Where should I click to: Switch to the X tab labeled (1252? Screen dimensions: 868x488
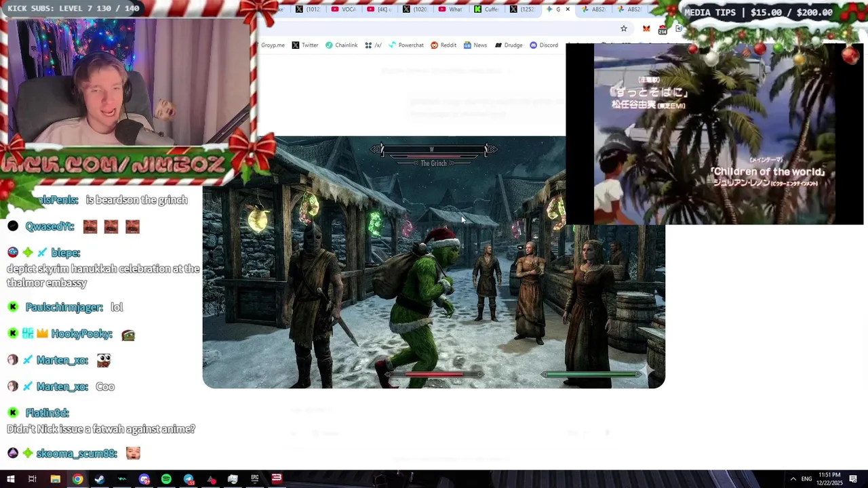coord(523,9)
